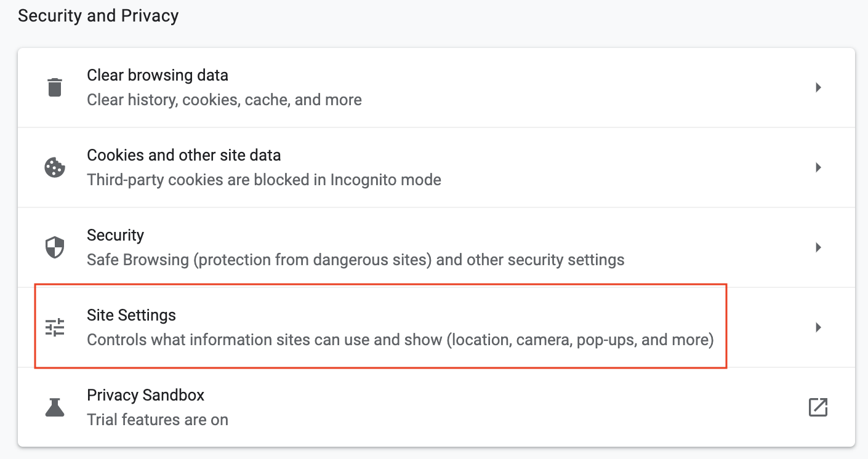Open the Site Settings title
The width and height of the screenshot is (868, 459).
[x=132, y=315]
